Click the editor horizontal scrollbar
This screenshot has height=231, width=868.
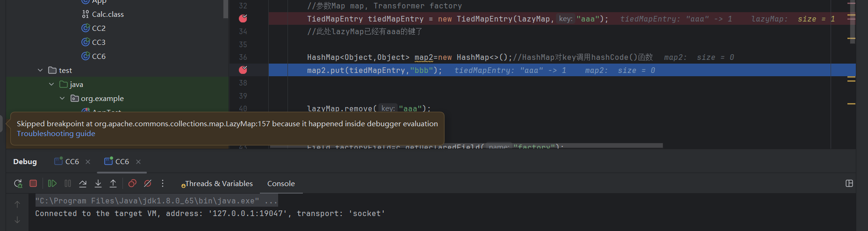pos(466,146)
